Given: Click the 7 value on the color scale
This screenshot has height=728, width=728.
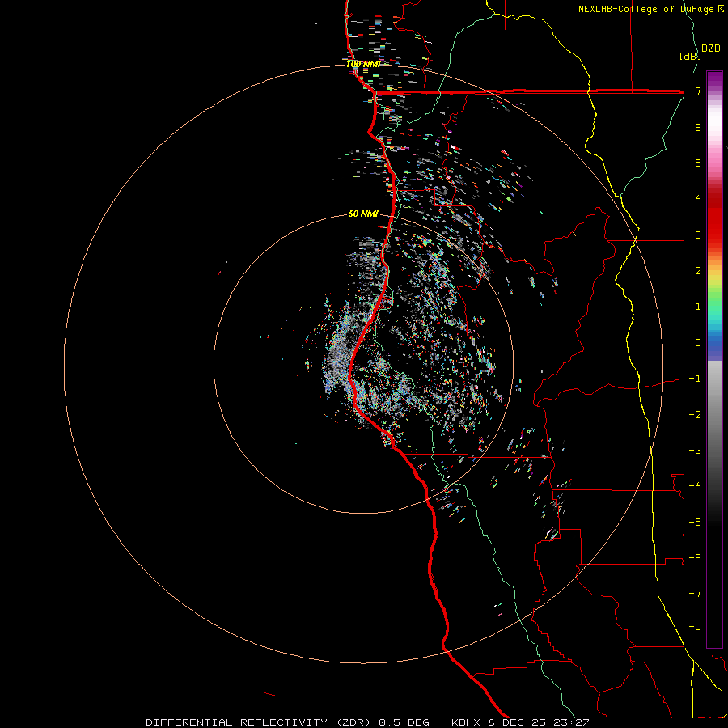Looking at the screenshot, I should click(x=698, y=91).
